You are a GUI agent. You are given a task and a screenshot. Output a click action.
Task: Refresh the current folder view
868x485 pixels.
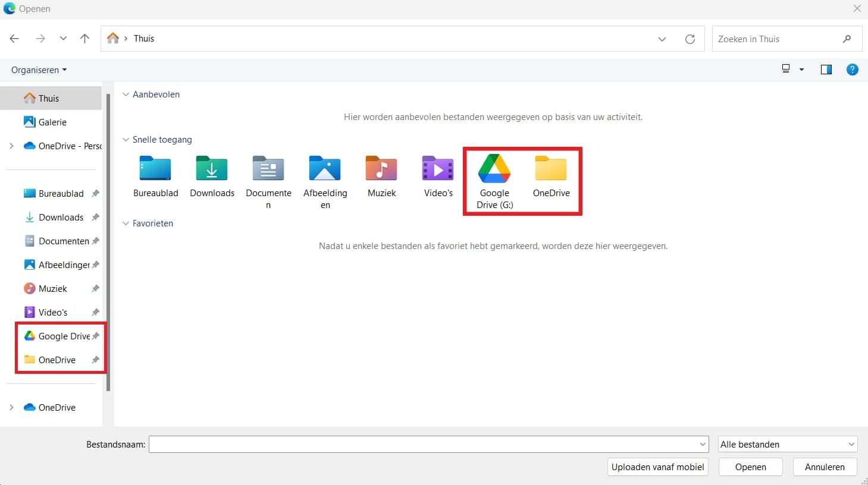pos(690,39)
